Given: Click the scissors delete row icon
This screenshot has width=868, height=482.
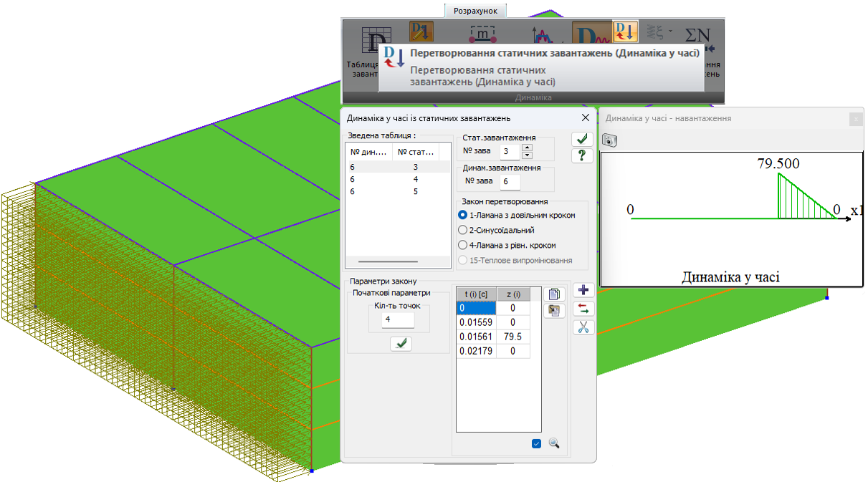Looking at the screenshot, I should [583, 327].
